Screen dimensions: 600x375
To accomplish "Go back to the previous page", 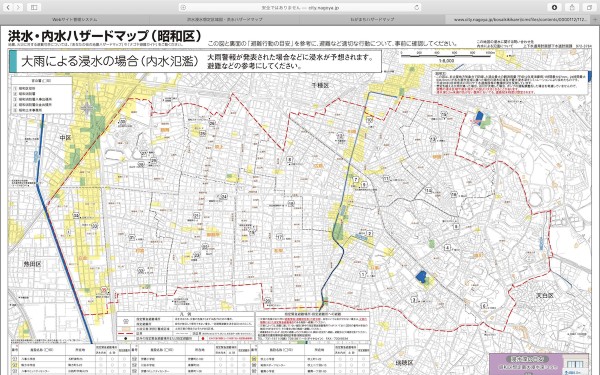I will tap(8, 7).
